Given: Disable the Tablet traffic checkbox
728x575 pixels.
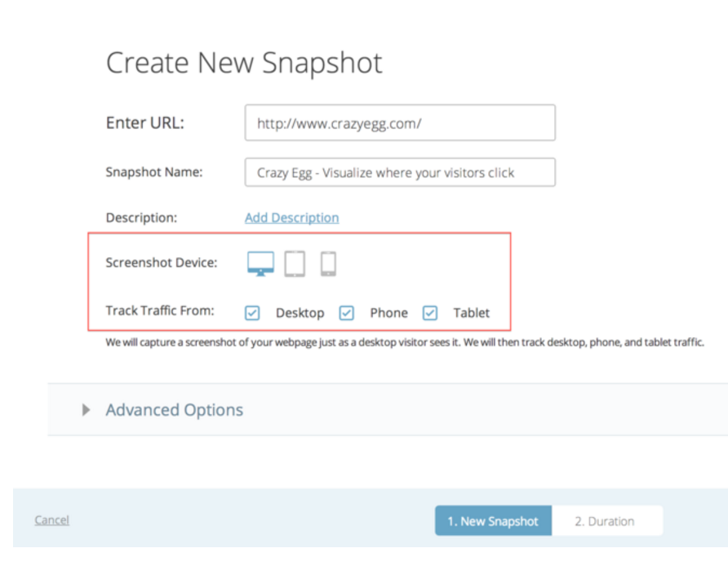Looking at the screenshot, I should click(430, 313).
